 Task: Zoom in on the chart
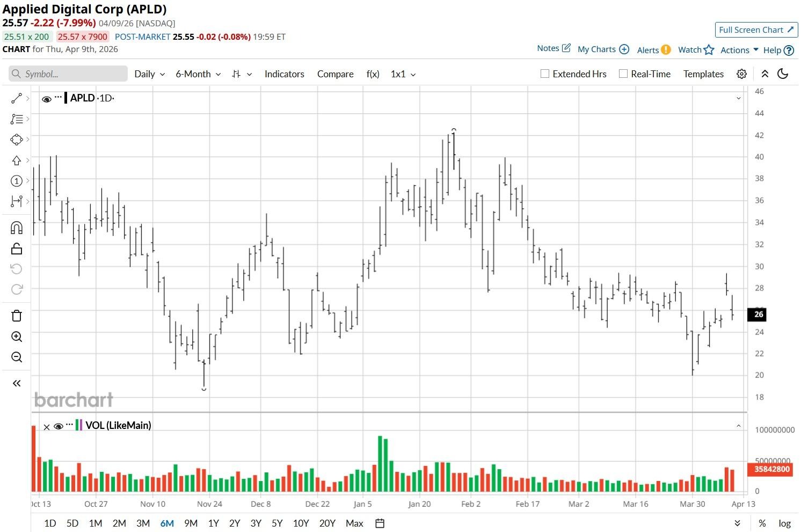point(17,337)
